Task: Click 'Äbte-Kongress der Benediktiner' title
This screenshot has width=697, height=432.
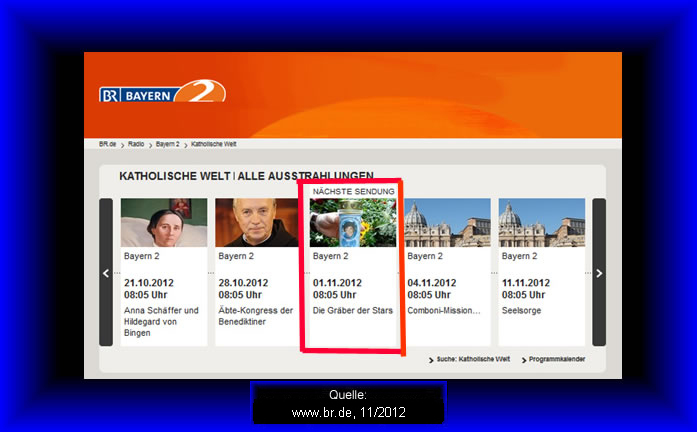Action: point(256,316)
